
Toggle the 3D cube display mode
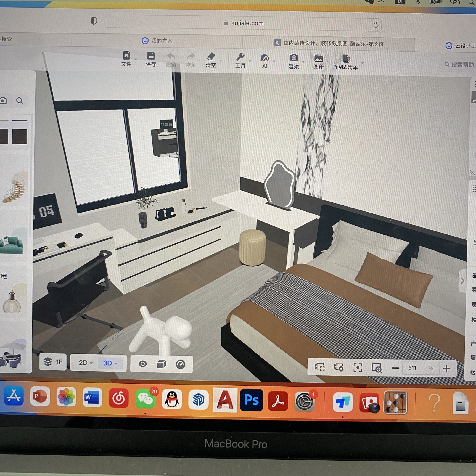point(162,364)
